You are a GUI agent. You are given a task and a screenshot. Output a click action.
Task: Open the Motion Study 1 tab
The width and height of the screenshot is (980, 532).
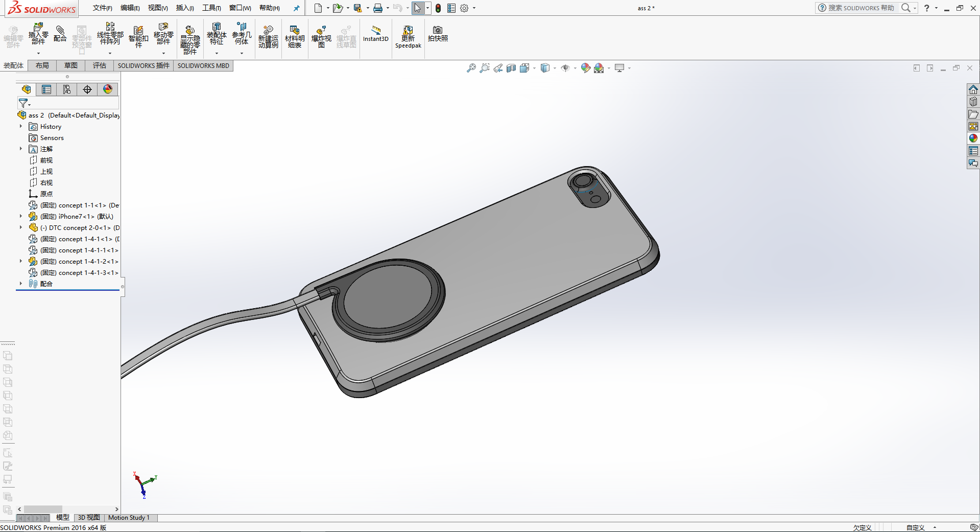[129, 518]
